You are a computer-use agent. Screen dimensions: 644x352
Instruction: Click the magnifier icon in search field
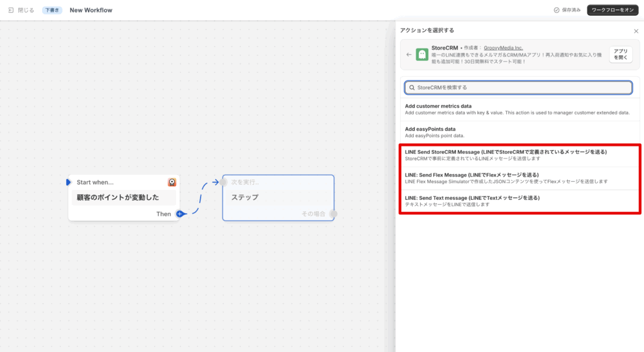(411, 87)
